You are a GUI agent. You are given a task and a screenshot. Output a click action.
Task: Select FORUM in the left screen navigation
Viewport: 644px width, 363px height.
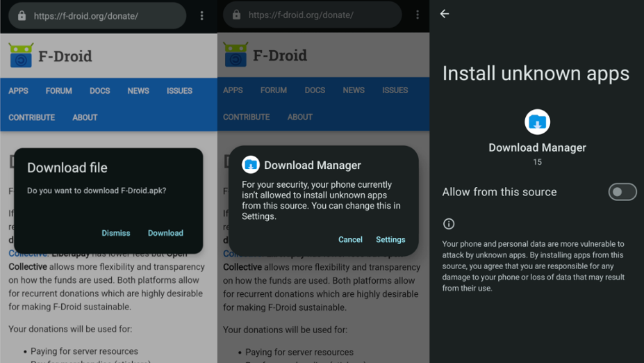[58, 90]
